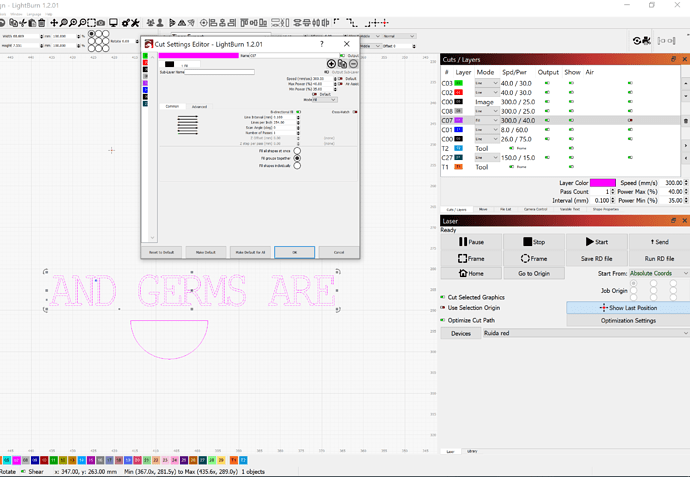Image resolution: width=690 pixels, height=477 pixels.
Task: Click the Camera capture icon in toolbar
Action: coord(101,22)
